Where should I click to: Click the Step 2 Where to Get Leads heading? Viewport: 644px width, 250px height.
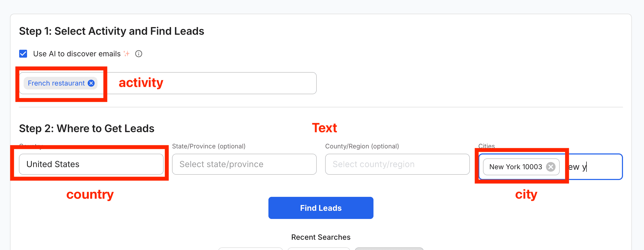[x=87, y=128]
